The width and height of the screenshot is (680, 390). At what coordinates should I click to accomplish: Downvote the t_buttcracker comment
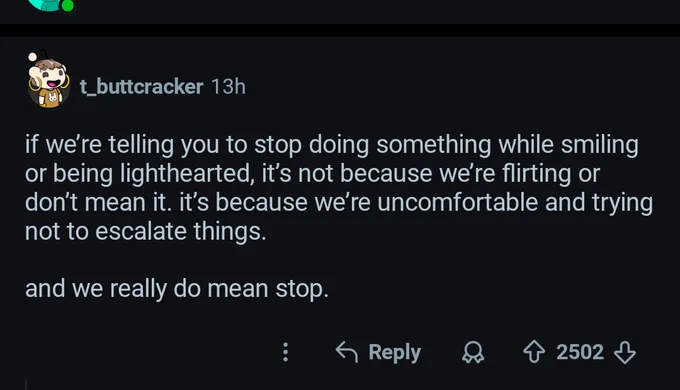pos(625,352)
